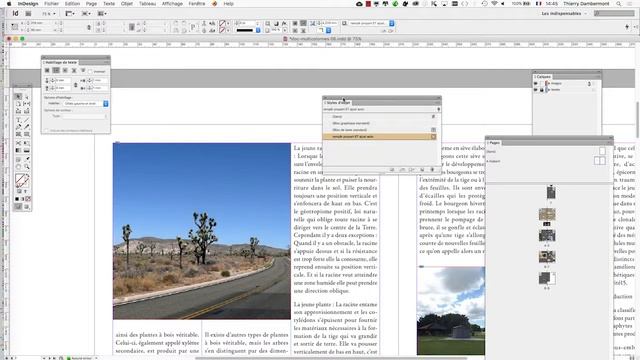Click the fill swatch in control bar
Image resolution: width=640 pixels, height=360 pixels.
[222, 23]
